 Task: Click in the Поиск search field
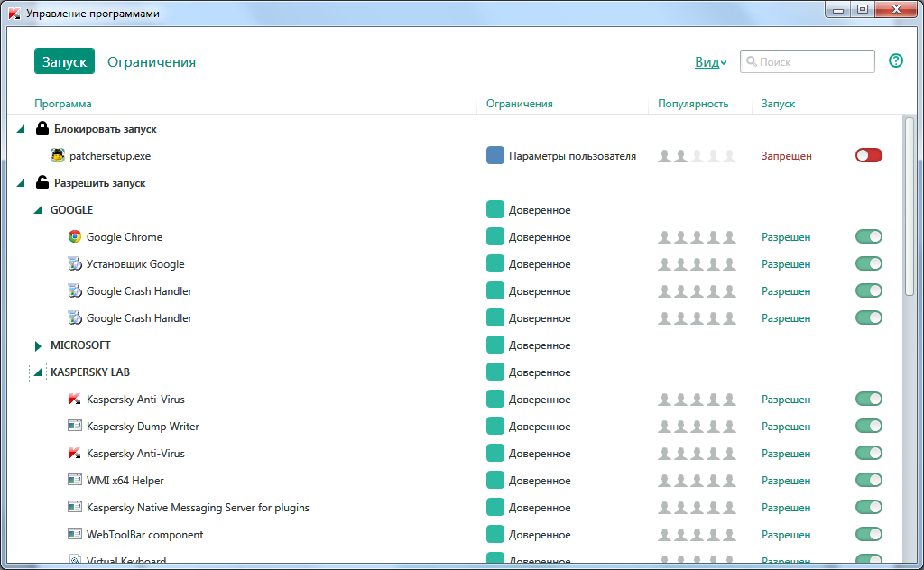[814, 62]
